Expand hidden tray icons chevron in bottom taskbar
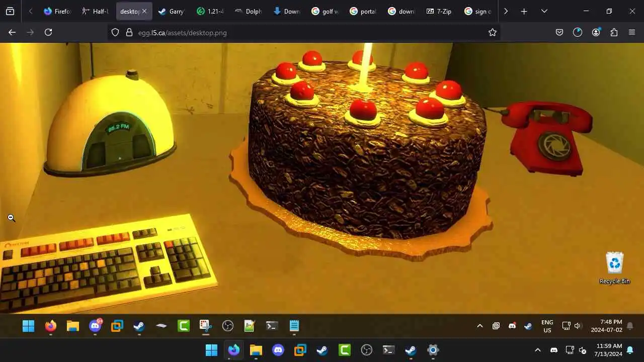 pyautogui.click(x=537, y=350)
